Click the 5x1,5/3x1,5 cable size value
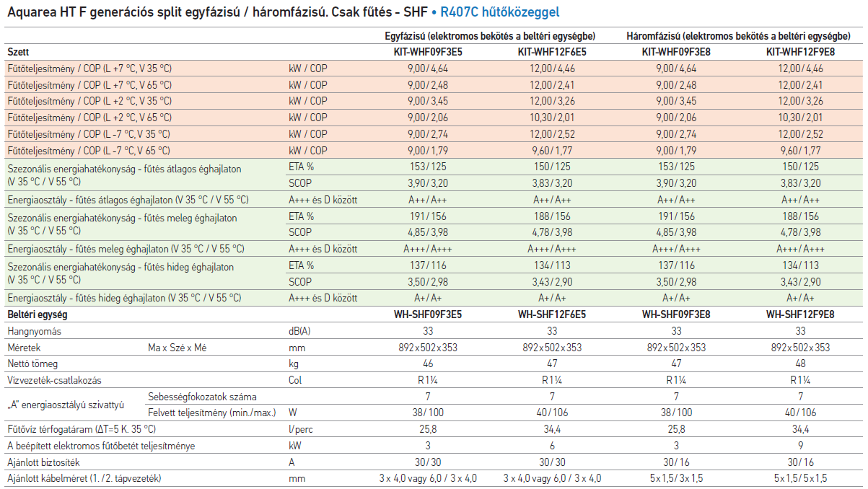Image resolution: width=868 pixels, height=489 pixels. point(676,478)
